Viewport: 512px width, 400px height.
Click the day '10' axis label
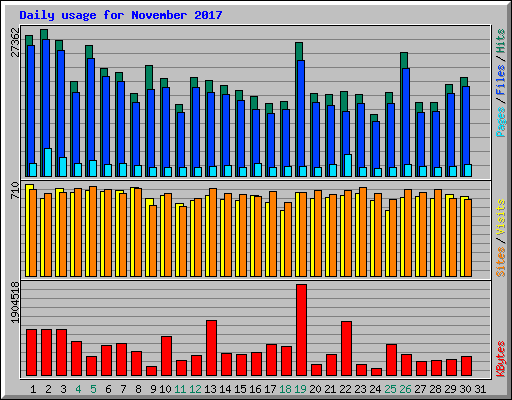coord(165,389)
